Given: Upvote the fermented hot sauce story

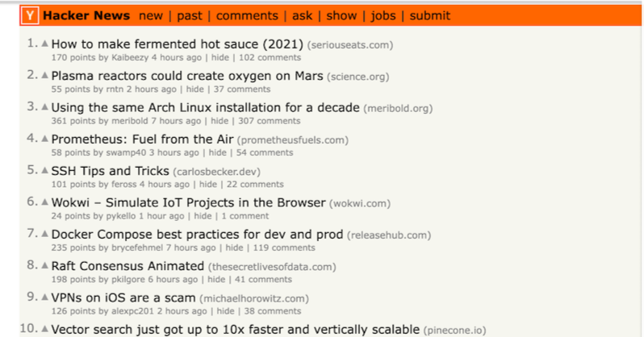Looking at the screenshot, I should click(44, 44).
